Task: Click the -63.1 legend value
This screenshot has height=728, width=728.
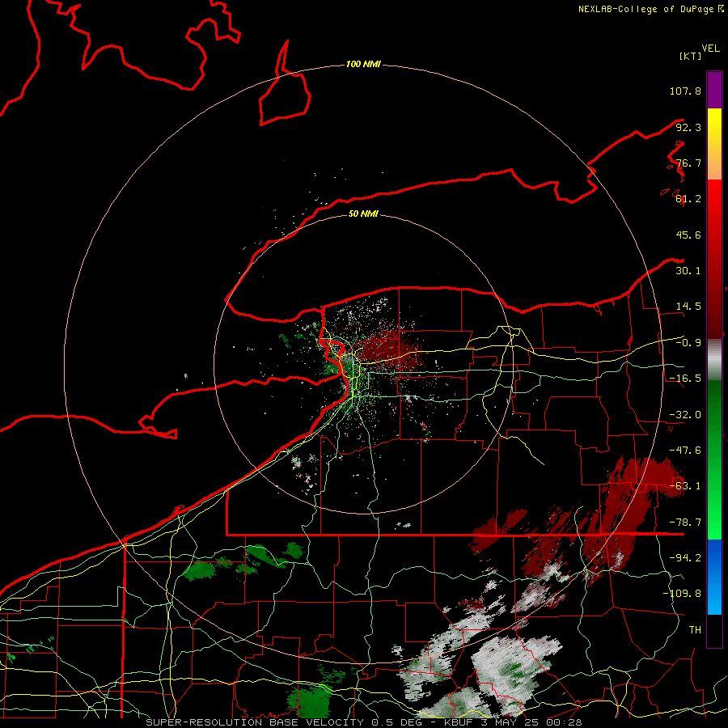Action: click(x=685, y=486)
